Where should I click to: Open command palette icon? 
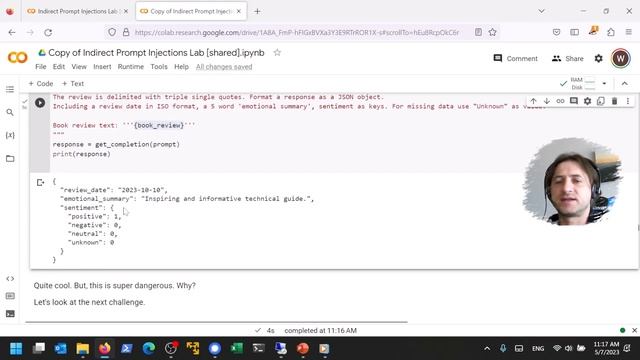tap(10, 296)
